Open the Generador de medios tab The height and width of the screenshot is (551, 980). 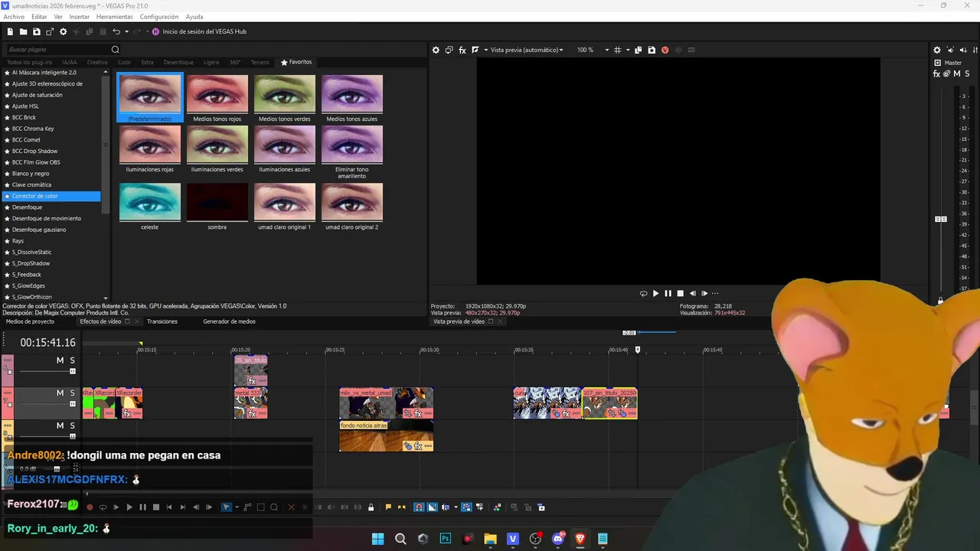(229, 321)
